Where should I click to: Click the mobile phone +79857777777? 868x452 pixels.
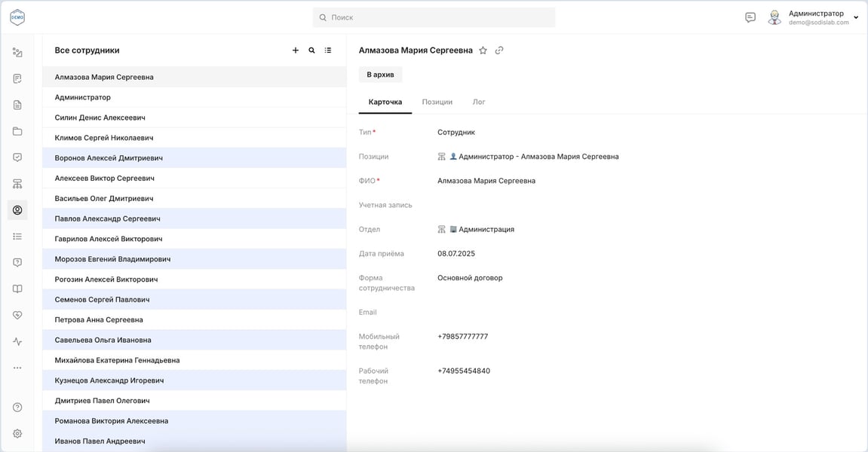click(x=463, y=337)
